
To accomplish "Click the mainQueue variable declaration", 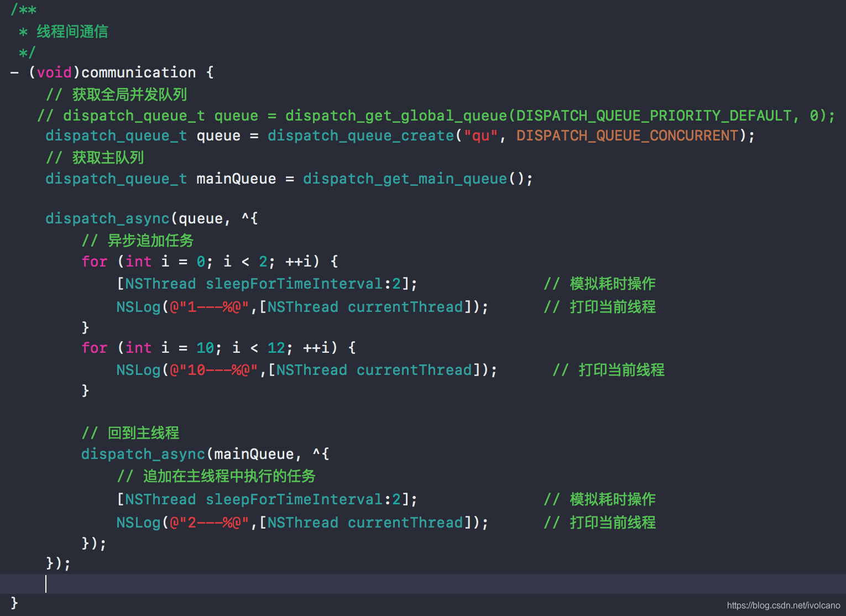I will (236, 179).
